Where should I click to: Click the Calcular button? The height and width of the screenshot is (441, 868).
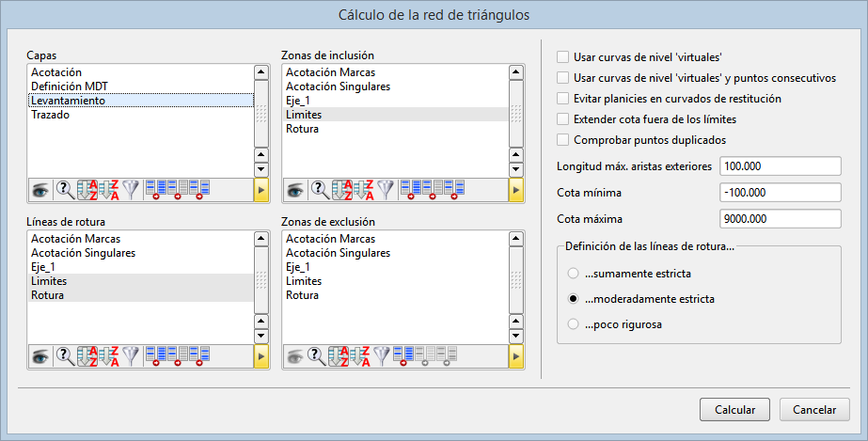coord(734,409)
